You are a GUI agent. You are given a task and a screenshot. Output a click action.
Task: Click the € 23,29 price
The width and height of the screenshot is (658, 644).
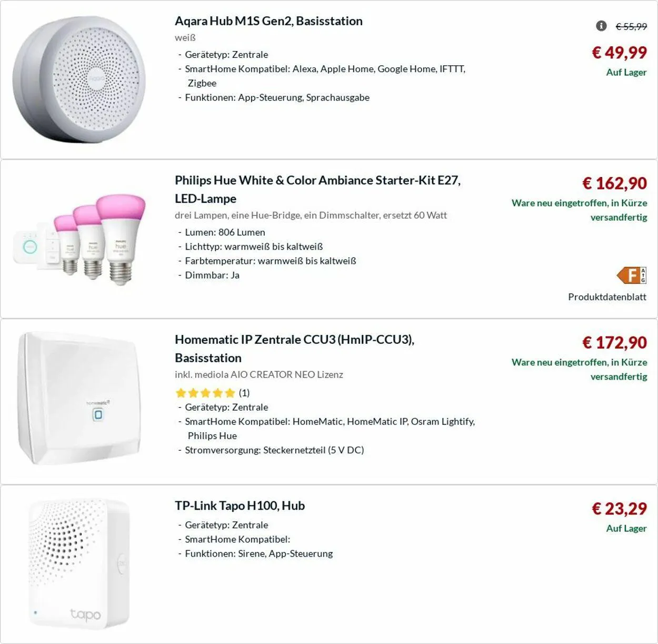tap(619, 508)
